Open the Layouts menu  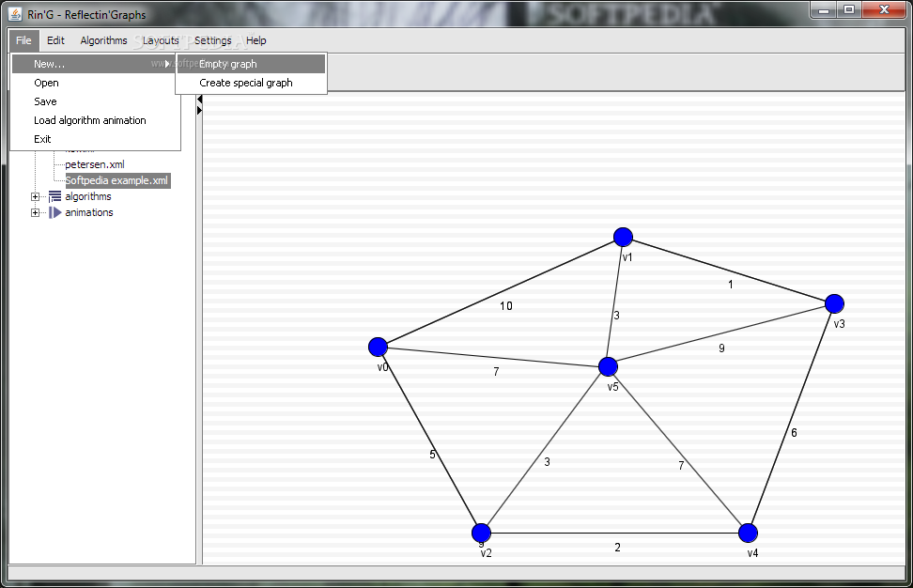coord(161,40)
